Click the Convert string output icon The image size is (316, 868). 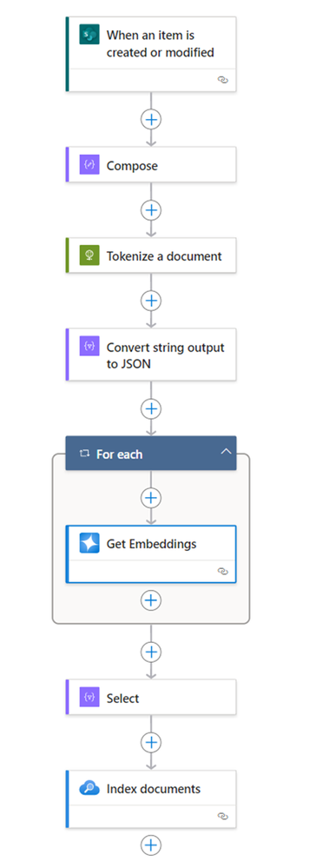coord(89,347)
